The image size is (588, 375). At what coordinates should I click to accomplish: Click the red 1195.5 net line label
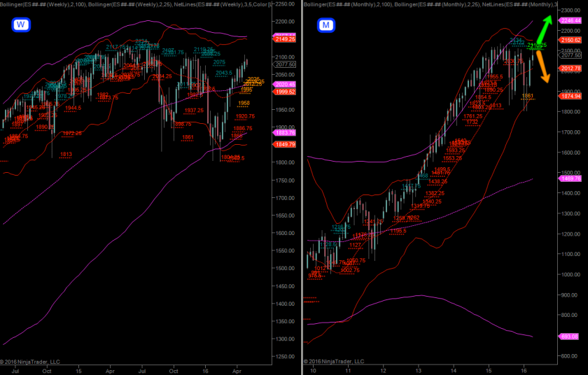click(398, 231)
